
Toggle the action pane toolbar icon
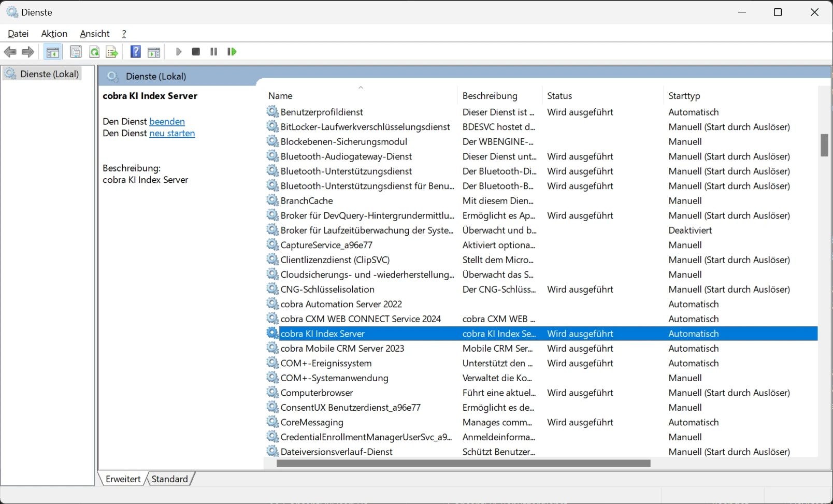coord(154,52)
